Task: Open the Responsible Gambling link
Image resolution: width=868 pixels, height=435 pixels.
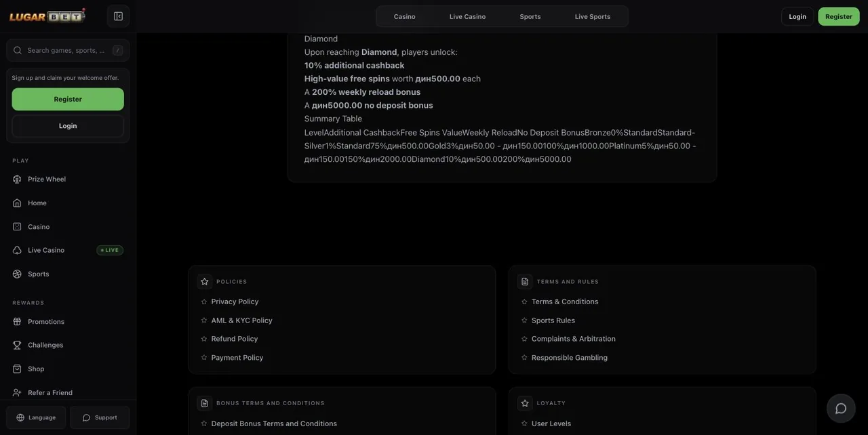Action: click(570, 358)
